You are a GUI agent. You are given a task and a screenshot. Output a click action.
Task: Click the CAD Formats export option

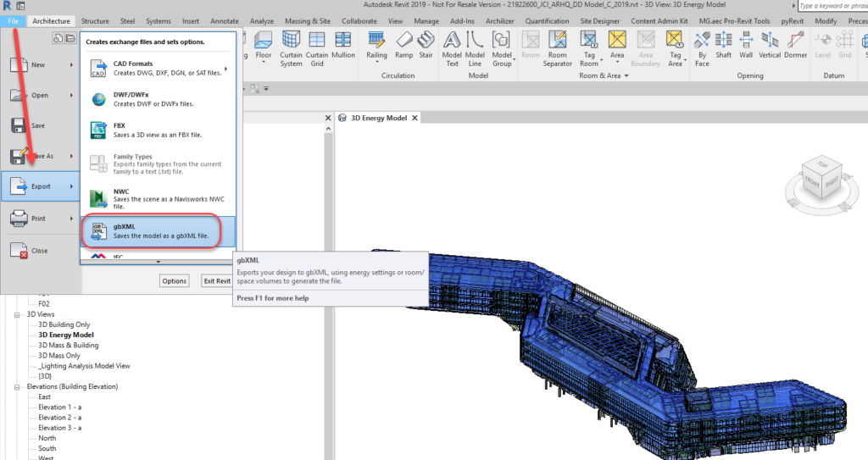pyautogui.click(x=159, y=68)
